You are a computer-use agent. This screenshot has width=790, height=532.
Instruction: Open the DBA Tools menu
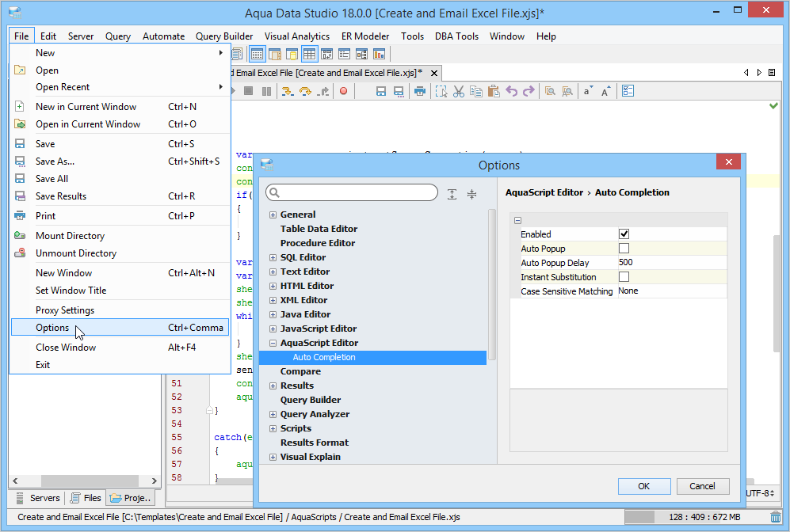coord(456,36)
